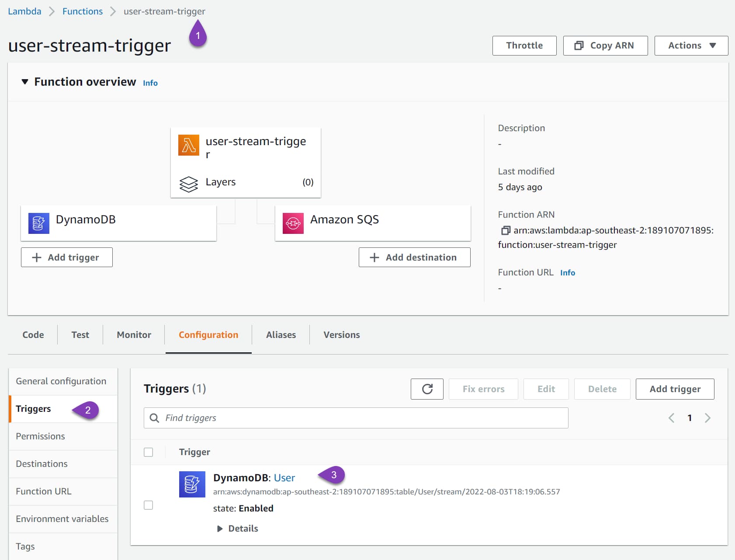Viewport: 735px width, 560px height.
Task: Open the Monitor tab
Action: pyautogui.click(x=134, y=335)
